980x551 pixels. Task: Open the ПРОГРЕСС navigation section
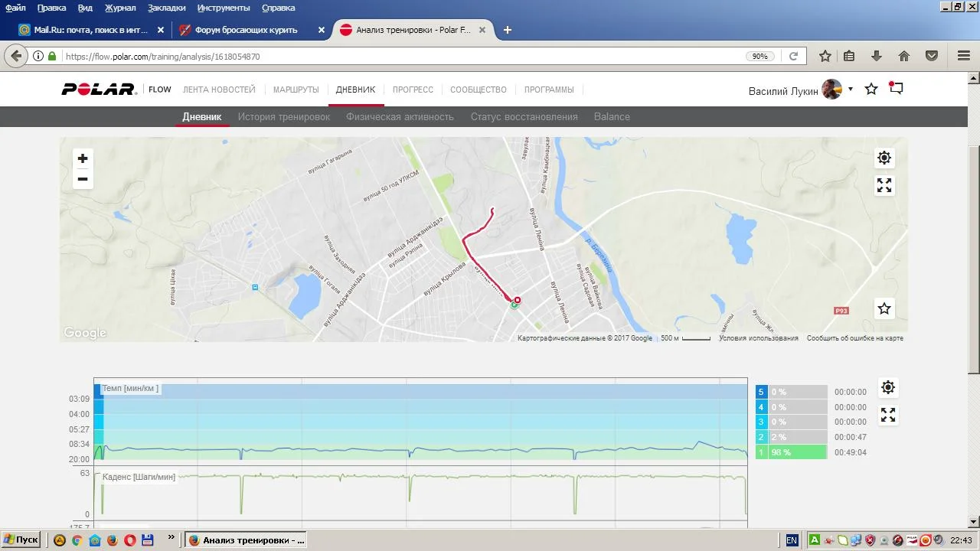tap(413, 90)
